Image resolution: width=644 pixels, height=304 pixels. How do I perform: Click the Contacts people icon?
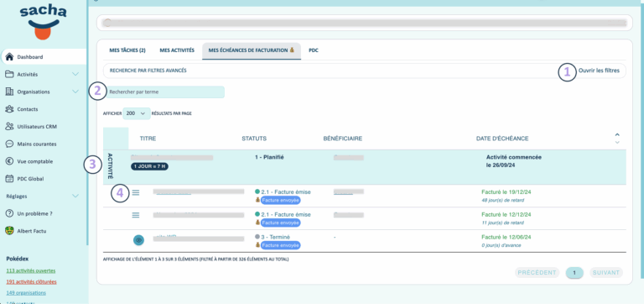coord(9,109)
